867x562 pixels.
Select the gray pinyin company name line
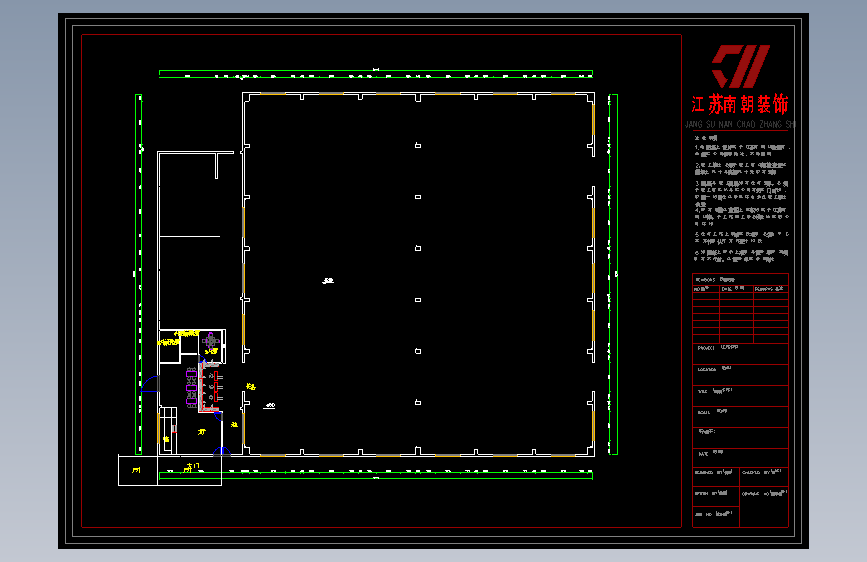point(740,124)
